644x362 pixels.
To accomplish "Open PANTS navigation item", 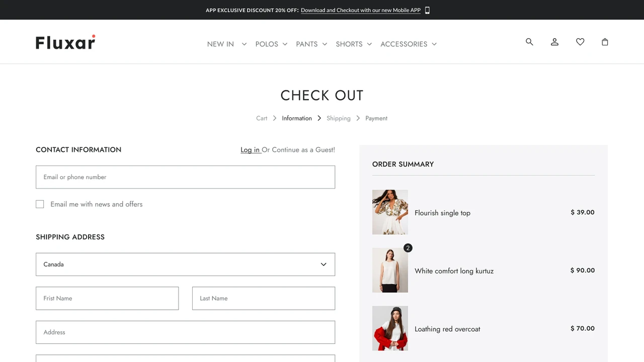I will tap(306, 44).
